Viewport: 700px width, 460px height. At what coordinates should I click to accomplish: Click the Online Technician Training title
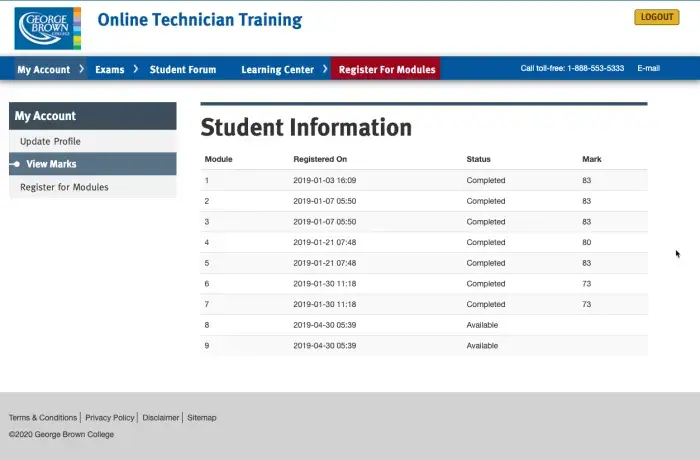(200, 20)
